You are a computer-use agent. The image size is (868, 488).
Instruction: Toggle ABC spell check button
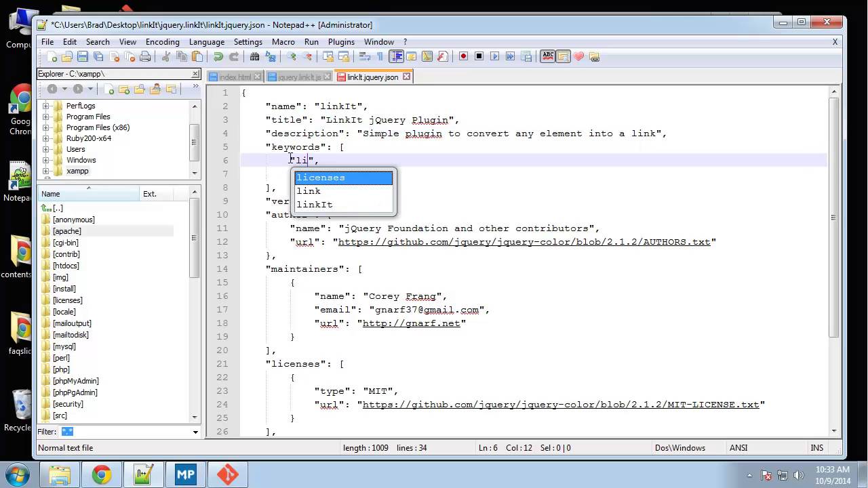[548, 56]
